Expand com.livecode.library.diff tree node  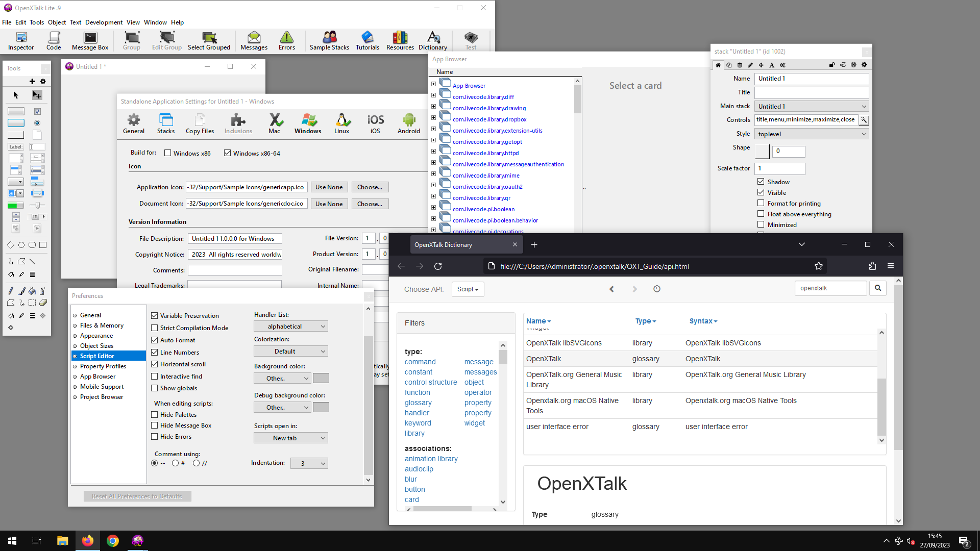click(x=433, y=95)
